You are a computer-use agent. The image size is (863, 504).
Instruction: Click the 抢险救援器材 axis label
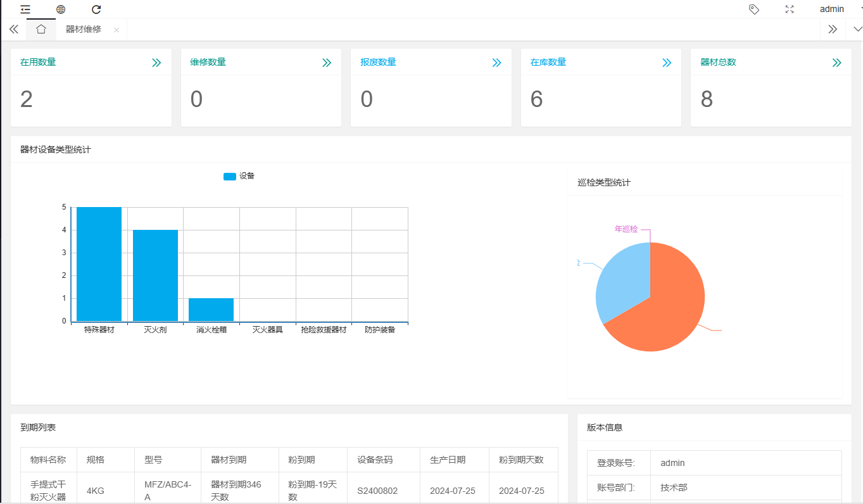coord(324,330)
